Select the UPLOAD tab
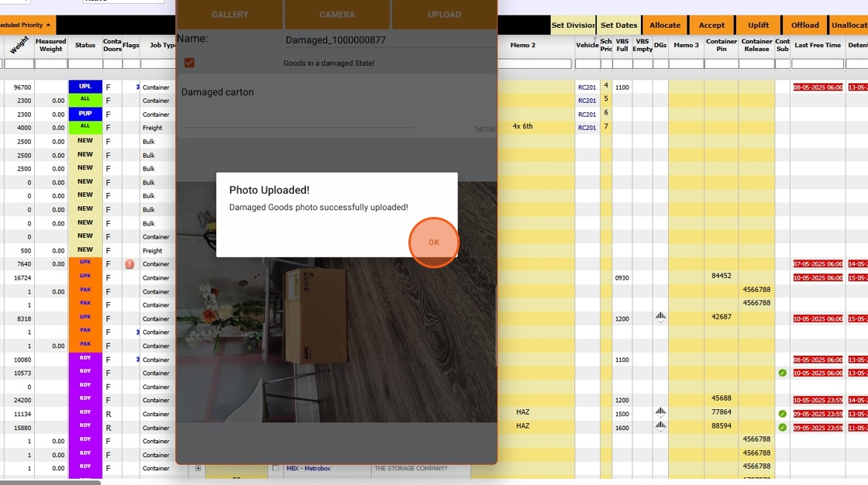This screenshot has height=485, width=868. pyautogui.click(x=444, y=15)
